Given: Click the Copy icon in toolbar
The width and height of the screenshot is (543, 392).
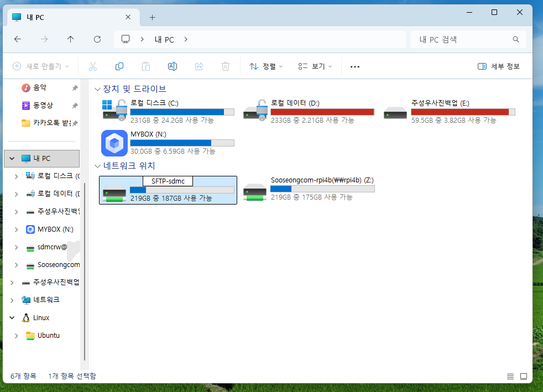Looking at the screenshot, I should pos(119,66).
